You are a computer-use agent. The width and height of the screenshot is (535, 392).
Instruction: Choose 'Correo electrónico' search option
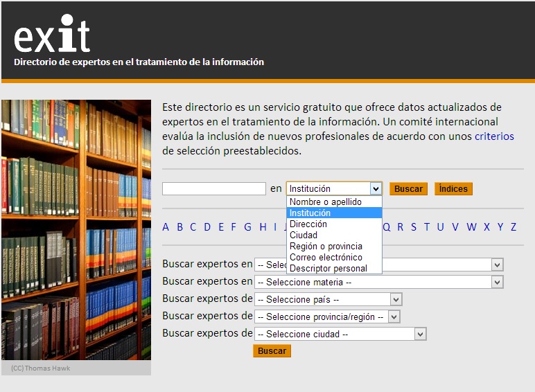point(326,258)
